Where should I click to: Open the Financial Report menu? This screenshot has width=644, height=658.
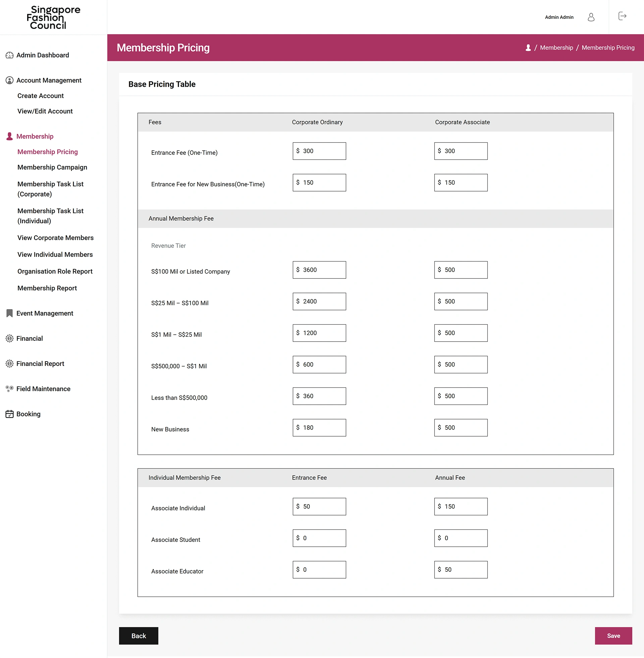coord(40,364)
